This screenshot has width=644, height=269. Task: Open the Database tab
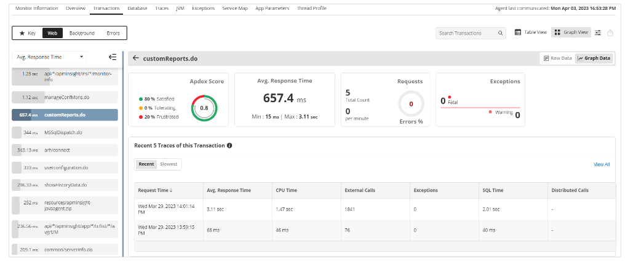tap(138, 9)
